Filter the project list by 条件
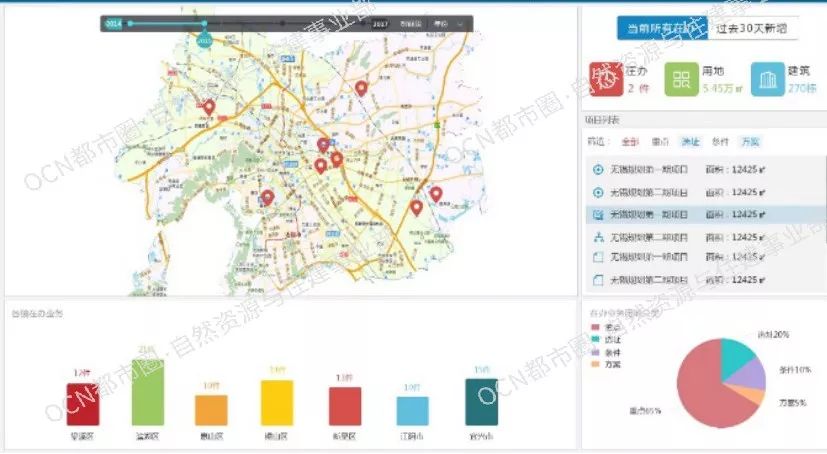This screenshot has width=827, height=454. (x=720, y=142)
